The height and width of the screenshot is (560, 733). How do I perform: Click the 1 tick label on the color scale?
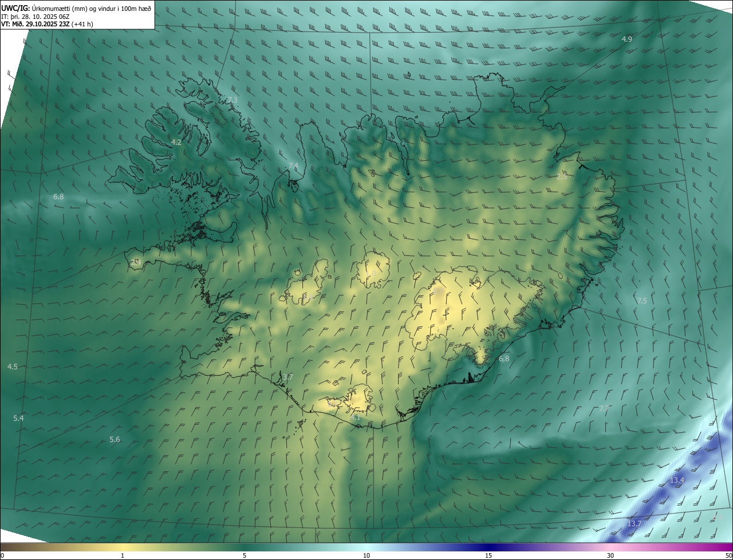tap(123, 555)
